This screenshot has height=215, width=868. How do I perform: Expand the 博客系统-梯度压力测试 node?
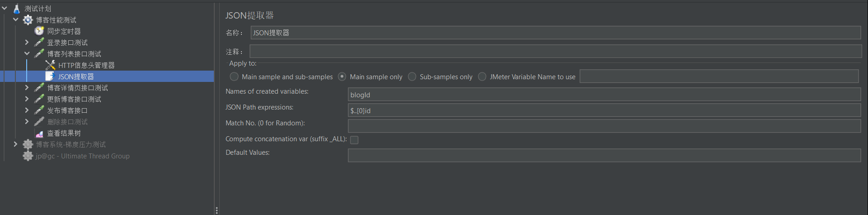pyautogui.click(x=15, y=144)
